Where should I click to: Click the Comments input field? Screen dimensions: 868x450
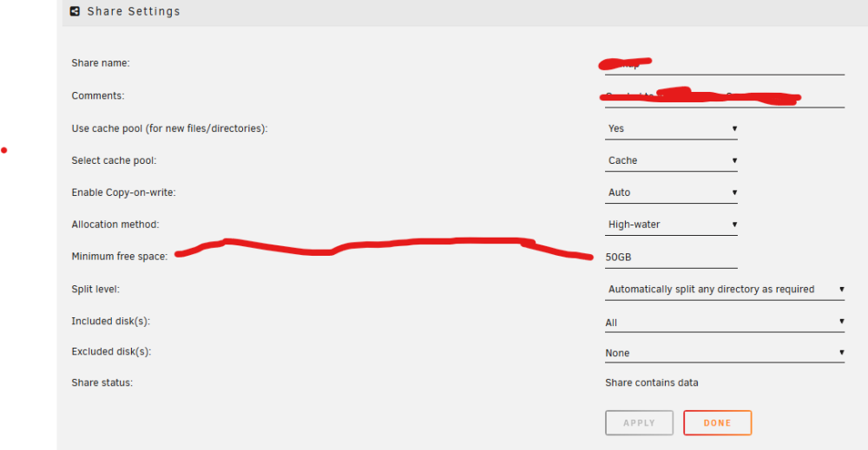coord(725,97)
